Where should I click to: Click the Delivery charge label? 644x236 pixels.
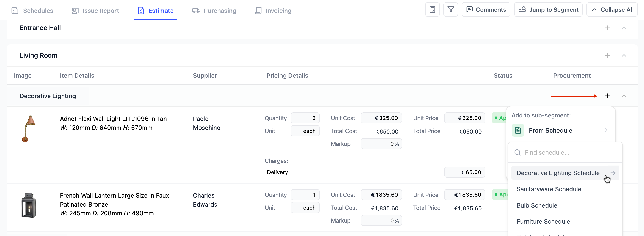(x=277, y=172)
